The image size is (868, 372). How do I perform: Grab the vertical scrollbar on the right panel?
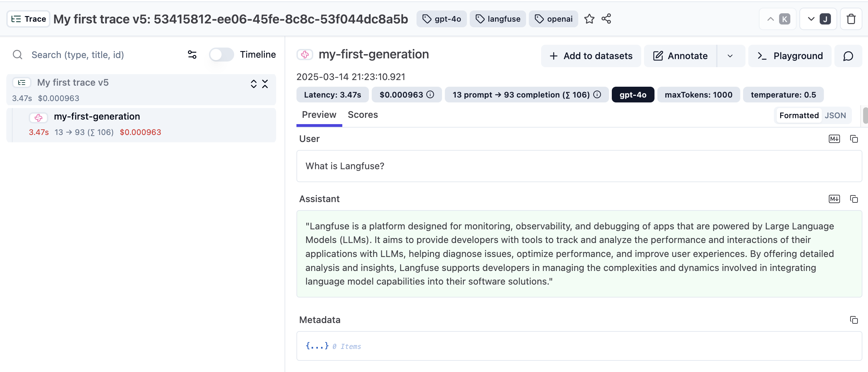865,115
